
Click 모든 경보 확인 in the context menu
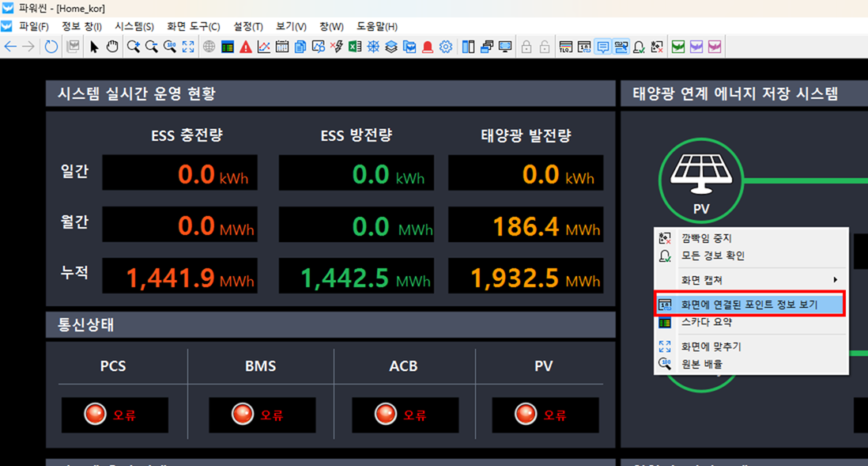tap(712, 256)
